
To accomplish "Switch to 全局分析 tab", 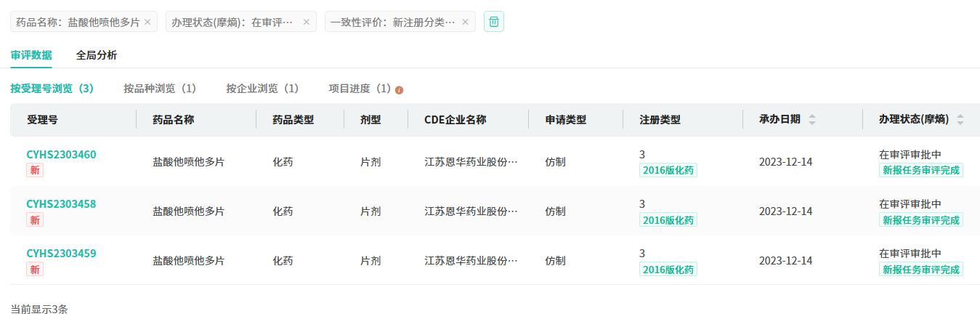I will [x=97, y=54].
